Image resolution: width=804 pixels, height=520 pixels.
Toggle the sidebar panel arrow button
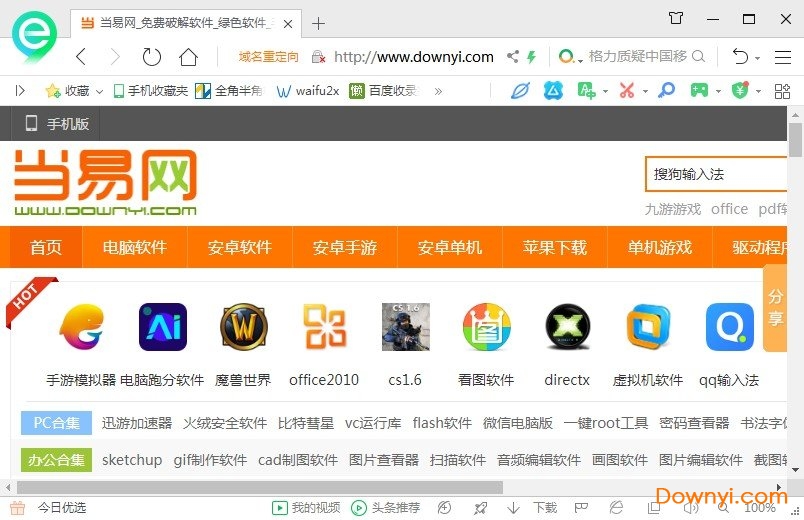point(20,91)
